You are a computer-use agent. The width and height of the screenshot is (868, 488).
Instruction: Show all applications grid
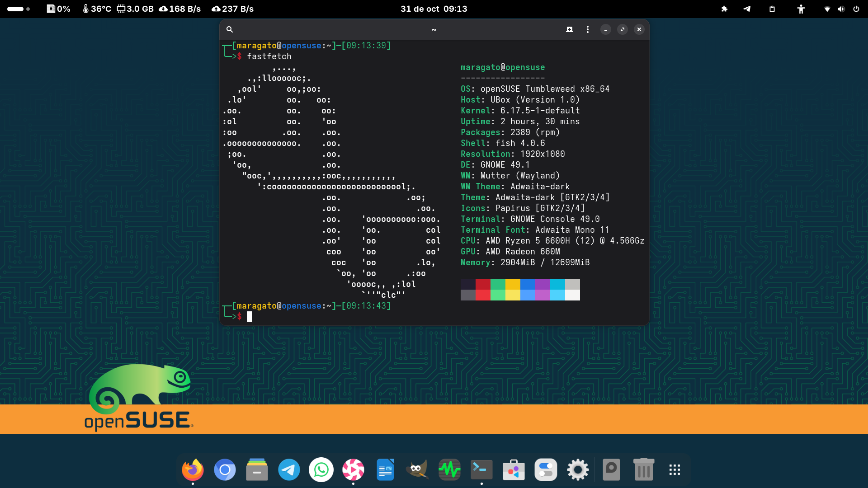click(x=675, y=470)
